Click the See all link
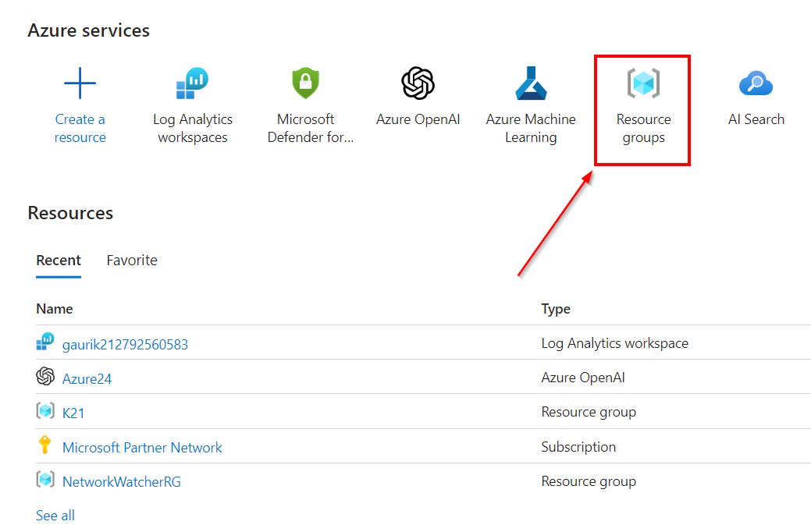The height and width of the screenshot is (532, 811). pos(55,515)
